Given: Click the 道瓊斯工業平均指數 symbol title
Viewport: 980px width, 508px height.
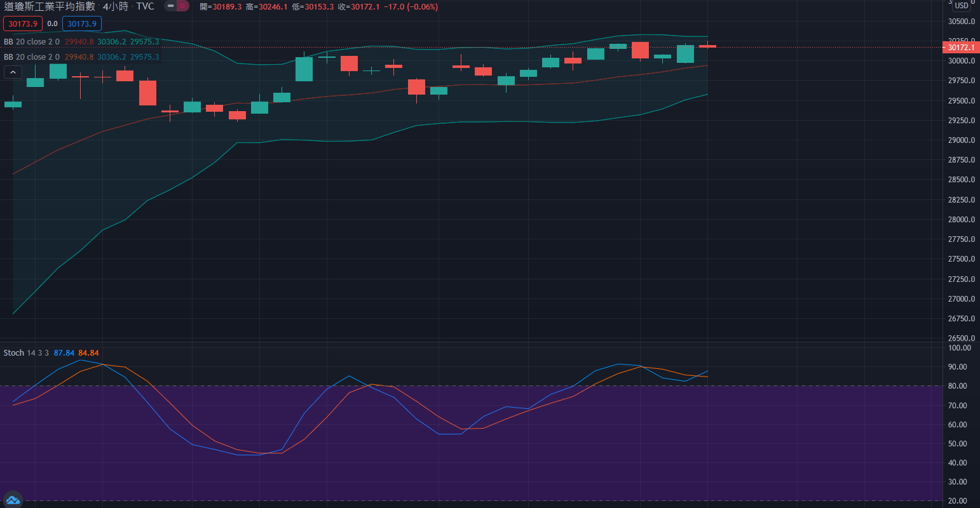Looking at the screenshot, I should [50, 6].
